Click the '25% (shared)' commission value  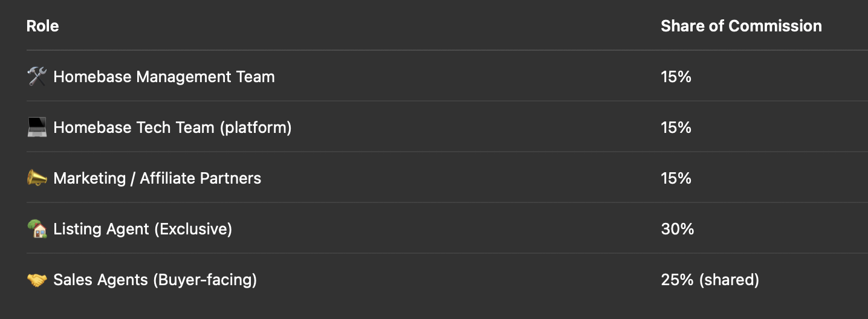point(710,280)
